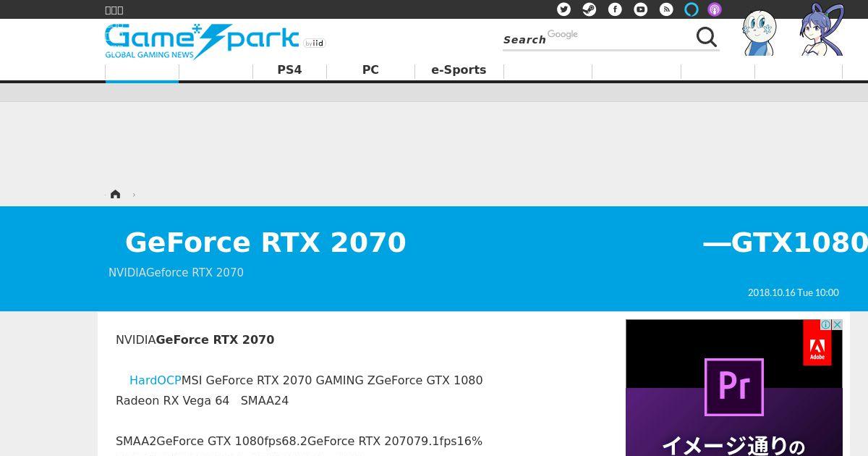Click the white round-head mascot character
868x456 pixels.
coord(759,33)
